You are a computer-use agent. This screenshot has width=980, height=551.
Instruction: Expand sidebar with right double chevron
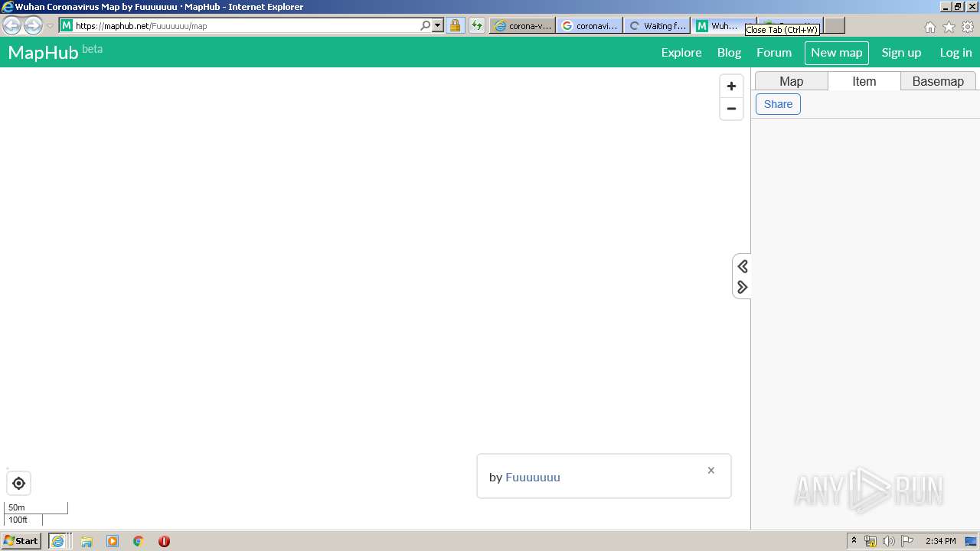point(742,287)
